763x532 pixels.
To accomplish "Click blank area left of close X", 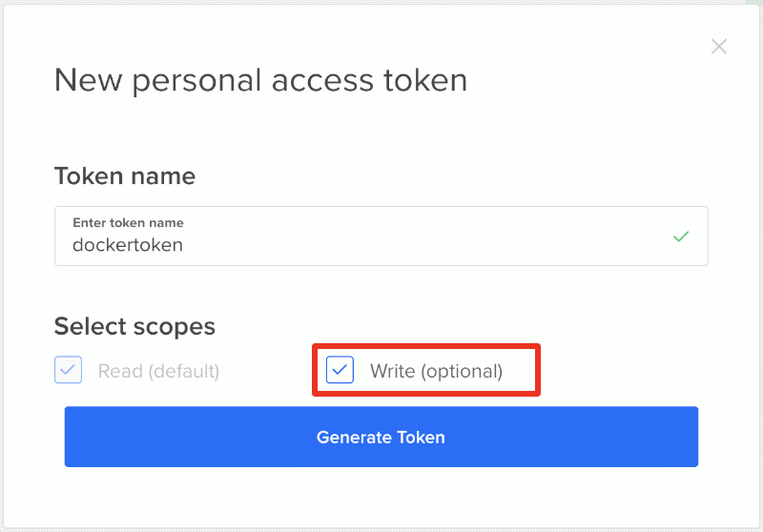I will pos(610,46).
